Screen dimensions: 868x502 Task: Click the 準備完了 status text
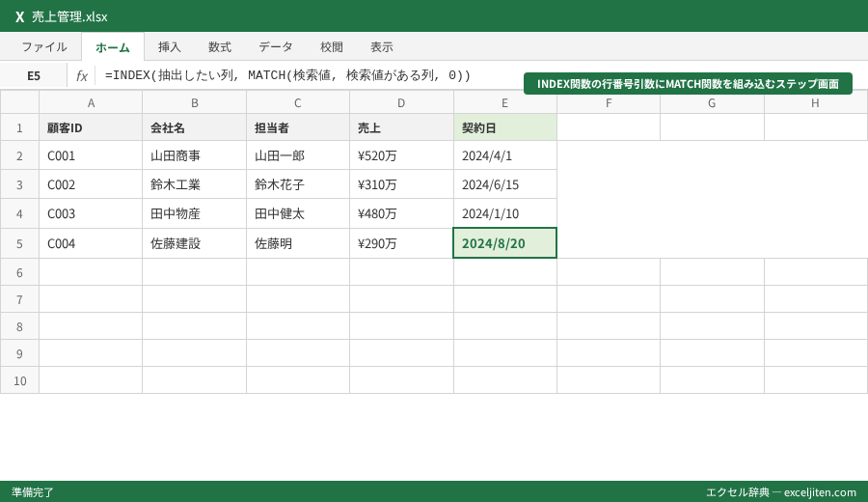pos(33,492)
